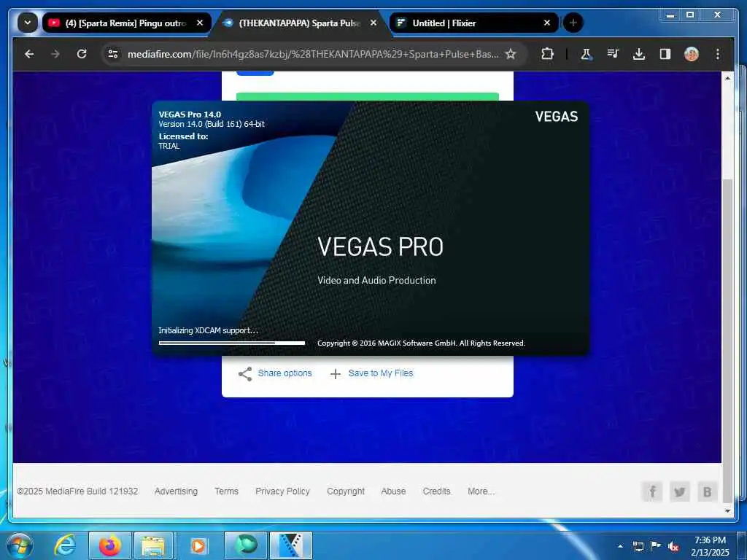Go forward in browser history

(55, 54)
